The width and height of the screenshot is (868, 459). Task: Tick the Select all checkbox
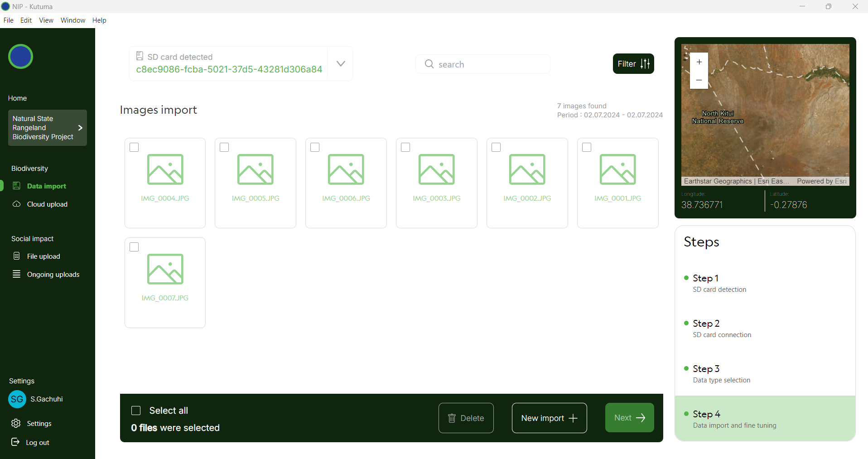(136, 411)
